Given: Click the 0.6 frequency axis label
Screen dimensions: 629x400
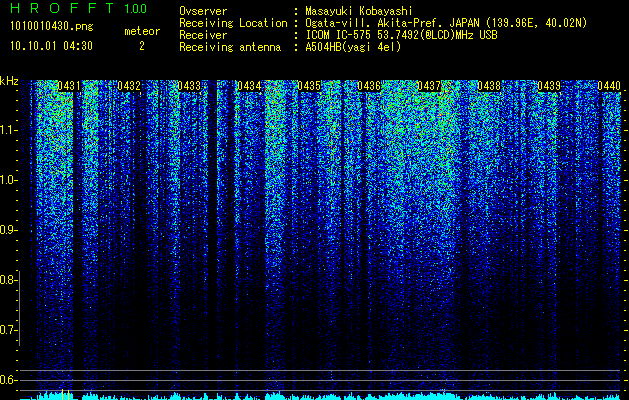Looking at the screenshot, I should 8,380.
